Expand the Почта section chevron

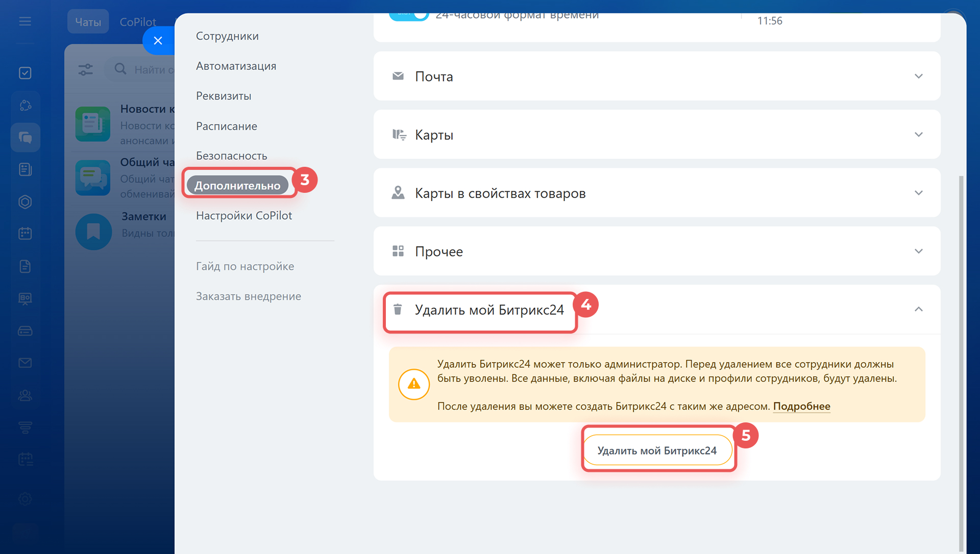pos(919,76)
